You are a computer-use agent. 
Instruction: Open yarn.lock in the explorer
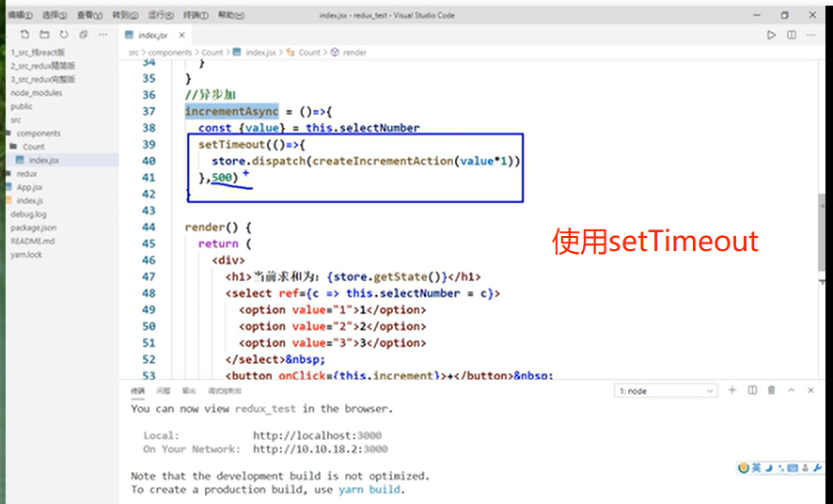26,255
